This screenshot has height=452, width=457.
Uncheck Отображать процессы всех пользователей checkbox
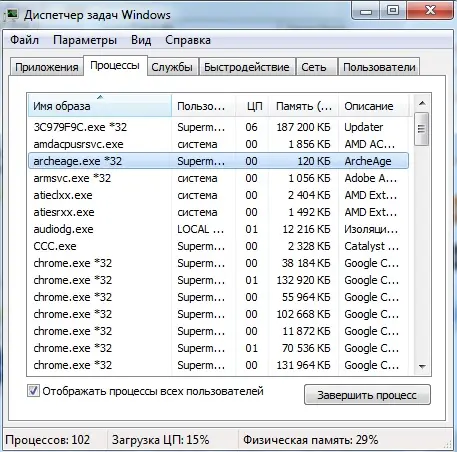(x=33, y=391)
